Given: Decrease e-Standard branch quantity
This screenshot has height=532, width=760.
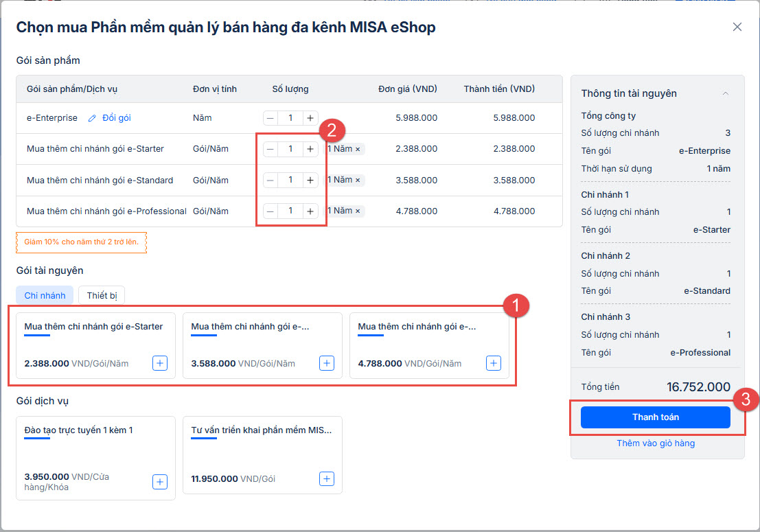Looking at the screenshot, I should pos(270,180).
